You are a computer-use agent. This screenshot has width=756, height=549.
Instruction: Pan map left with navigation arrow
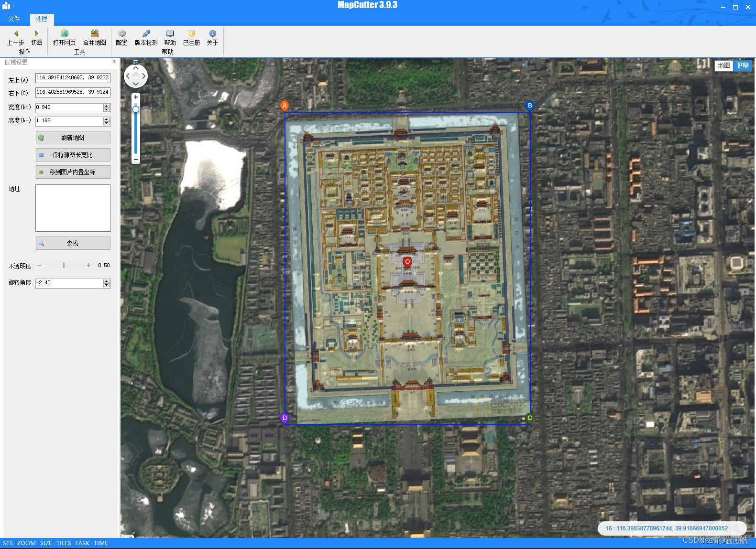pyautogui.click(x=128, y=76)
